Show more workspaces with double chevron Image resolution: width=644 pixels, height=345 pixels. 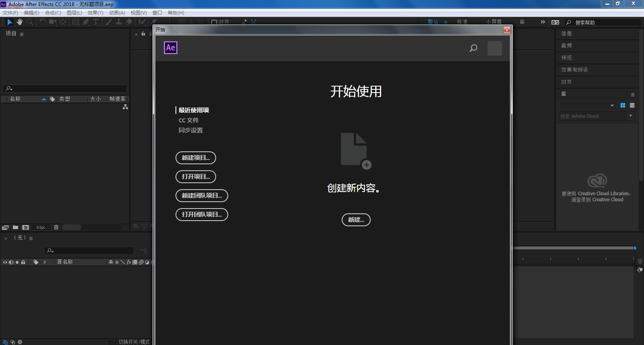click(543, 22)
